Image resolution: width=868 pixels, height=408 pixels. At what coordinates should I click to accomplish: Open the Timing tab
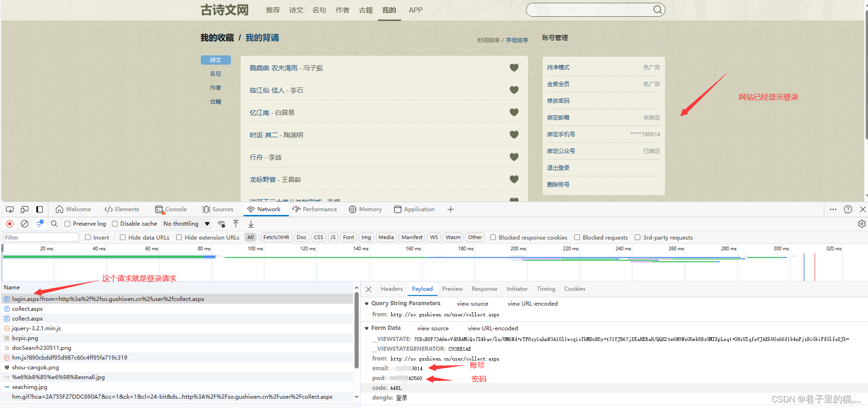(x=546, y=289)
